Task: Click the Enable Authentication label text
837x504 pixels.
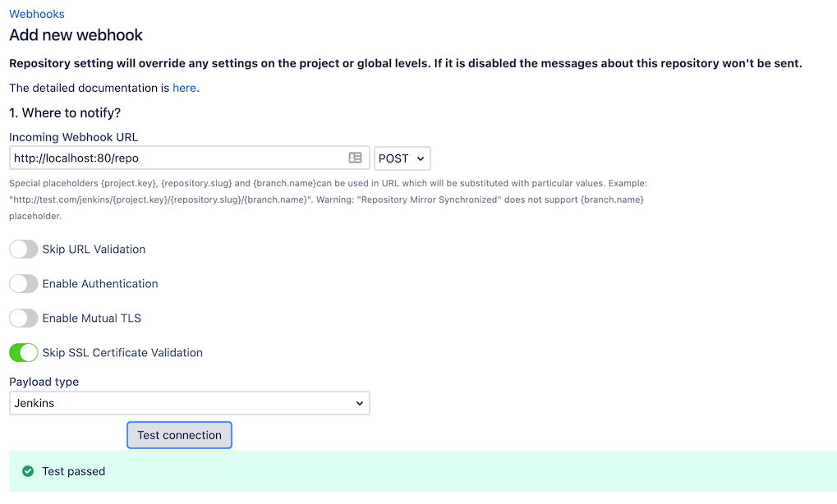Action: (x=100, y=284)
